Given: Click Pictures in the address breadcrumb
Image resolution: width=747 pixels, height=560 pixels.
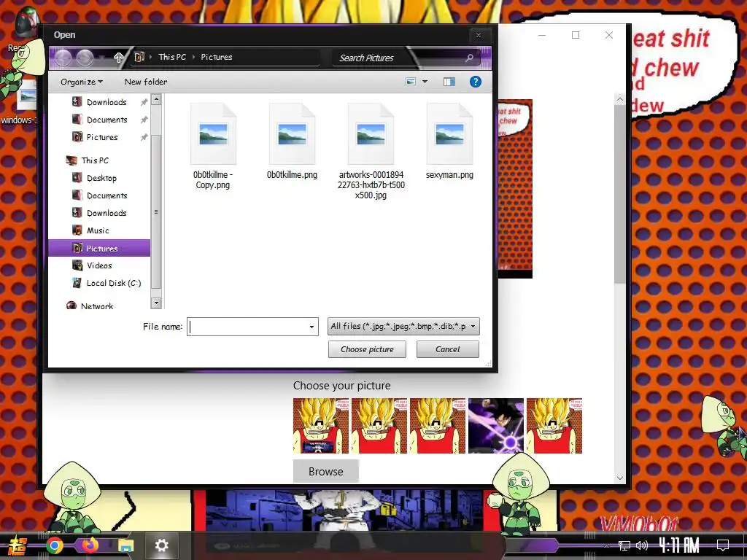Looking at the screenshot, I should coord(216,57).
